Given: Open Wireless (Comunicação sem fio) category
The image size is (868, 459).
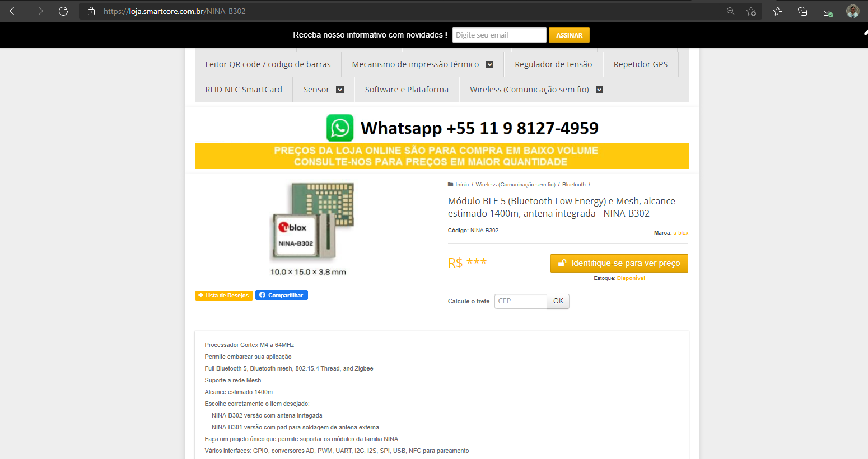Looking at the screenshot, I should point(529,90).
